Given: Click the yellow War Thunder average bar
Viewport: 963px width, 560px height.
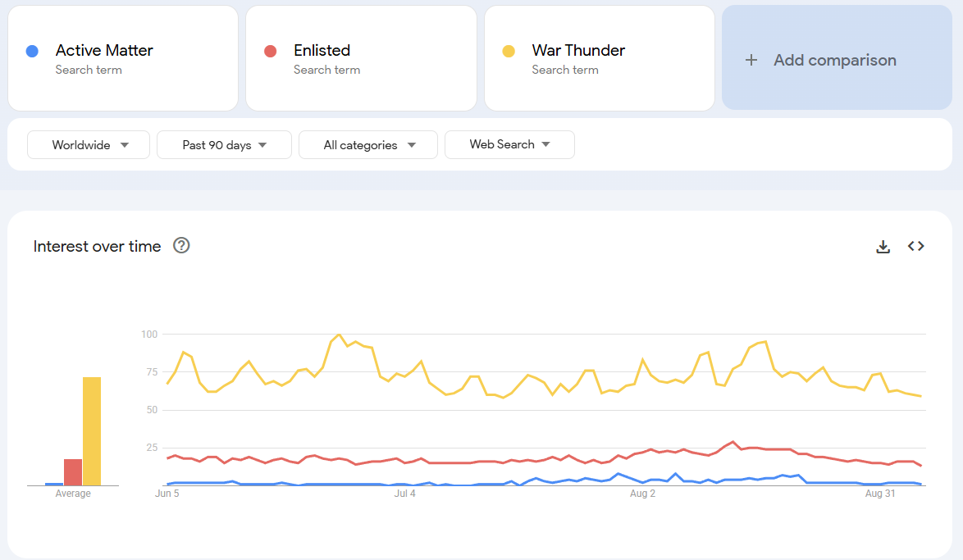Looking at the screenshot, I should click(x=92, y=431).
